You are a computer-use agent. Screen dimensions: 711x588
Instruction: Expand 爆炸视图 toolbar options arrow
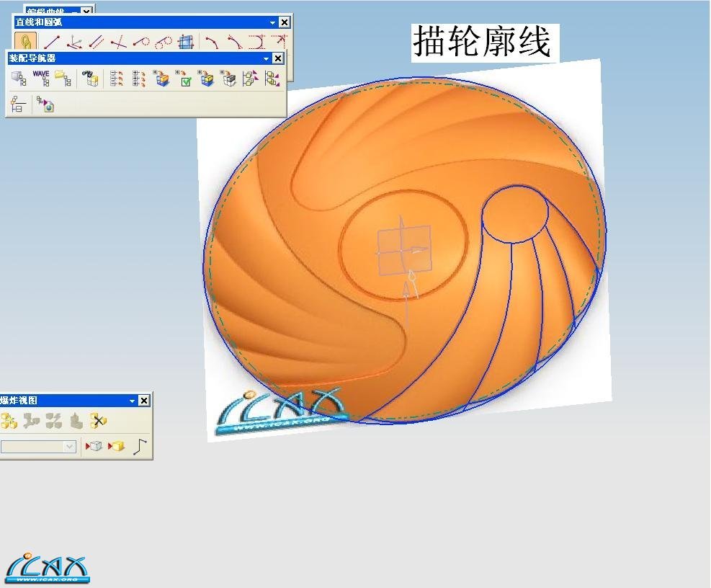tap(133, 401)
